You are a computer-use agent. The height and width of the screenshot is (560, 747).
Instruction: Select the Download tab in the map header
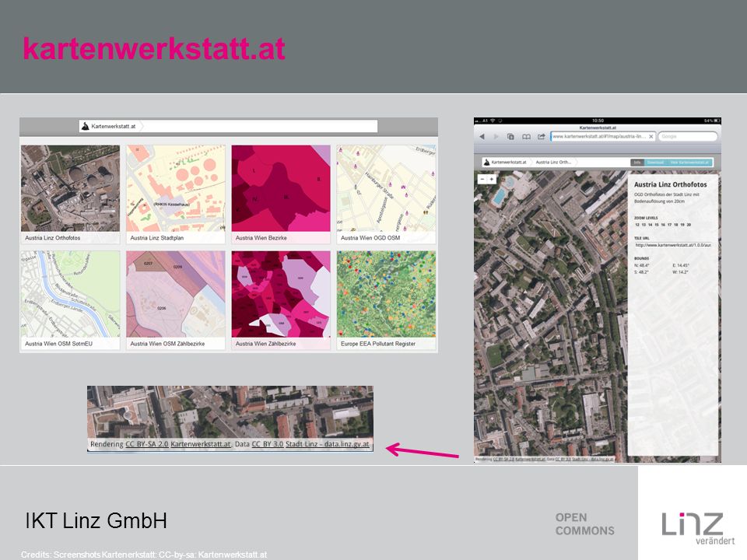655,163
